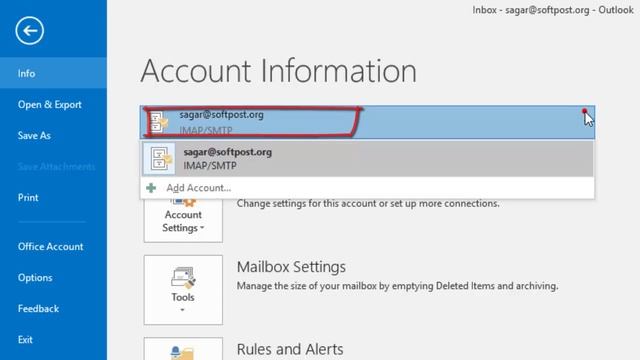Open the Tools dropdown button
Screen dimensions: 640x360
pos(183,290)
